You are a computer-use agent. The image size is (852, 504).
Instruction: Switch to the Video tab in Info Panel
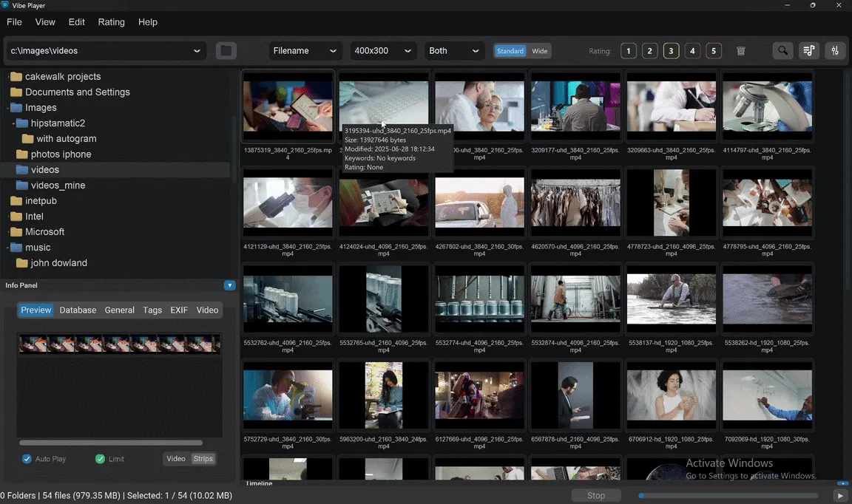click(x=207, y=310)
